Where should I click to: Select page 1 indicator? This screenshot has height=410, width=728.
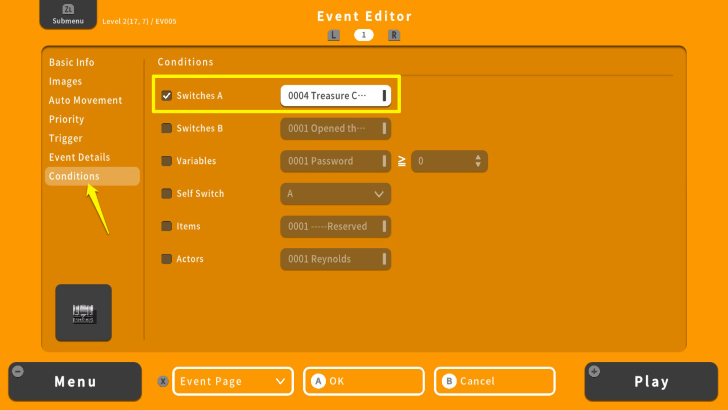point(364,35)
